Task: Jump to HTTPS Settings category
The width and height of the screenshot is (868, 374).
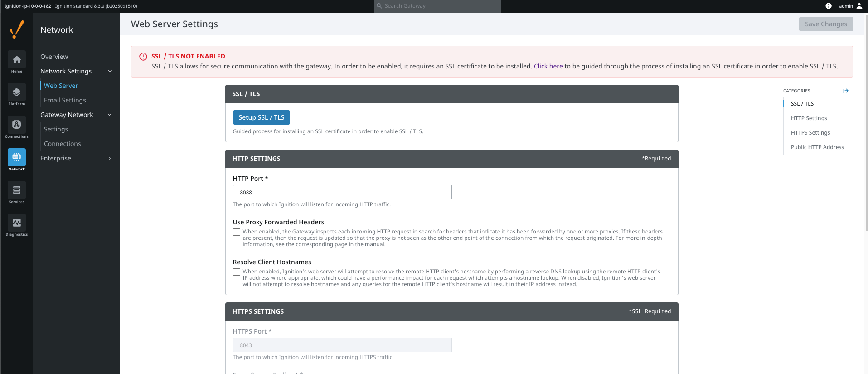Action: tap(810, 133)
